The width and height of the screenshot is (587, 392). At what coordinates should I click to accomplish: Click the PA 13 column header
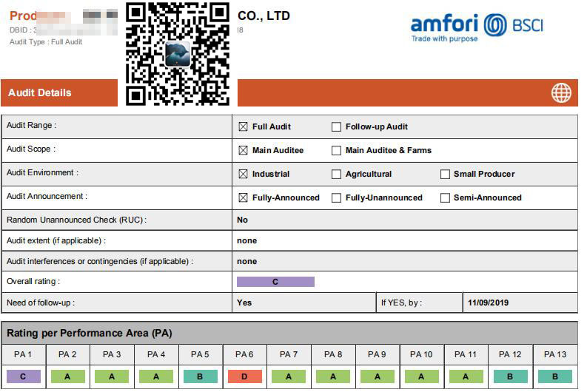click(554, 355)
